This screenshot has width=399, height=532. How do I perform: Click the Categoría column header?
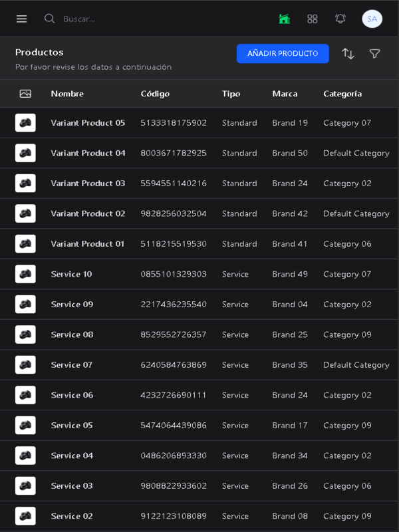coord(342,94)
